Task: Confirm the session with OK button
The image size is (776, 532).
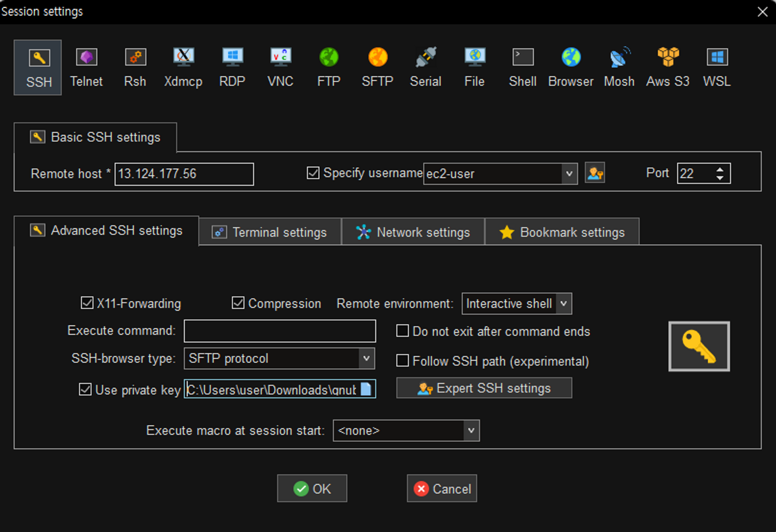Action: [x=312, y=489]
